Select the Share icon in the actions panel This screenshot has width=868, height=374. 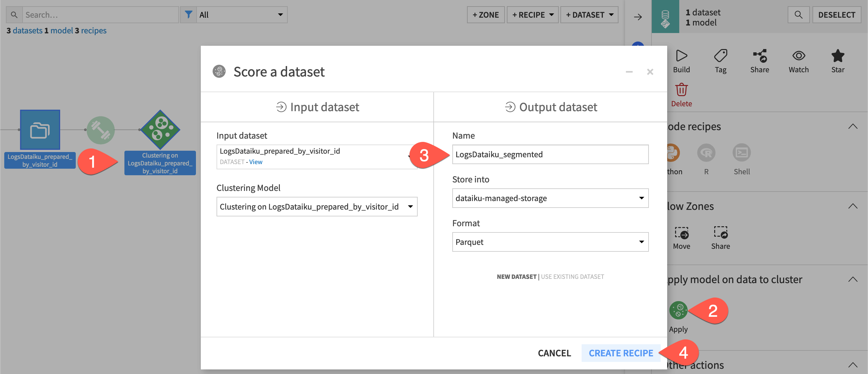pyautogui.click(x=760, y=61)
